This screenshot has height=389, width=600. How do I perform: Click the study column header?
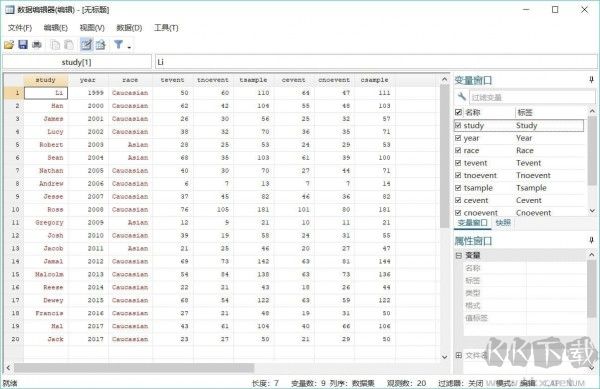point(46,80)
